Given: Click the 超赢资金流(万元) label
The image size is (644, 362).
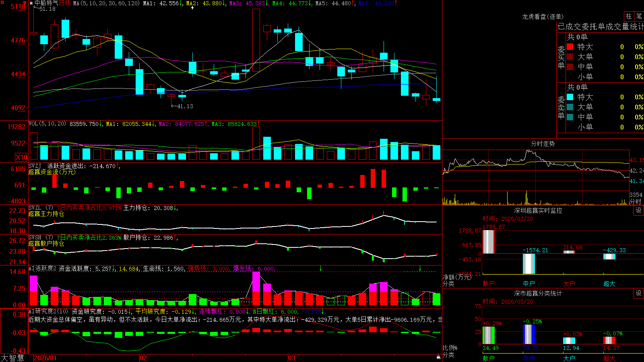Looking at the screenshot, I should click(52, 172).
